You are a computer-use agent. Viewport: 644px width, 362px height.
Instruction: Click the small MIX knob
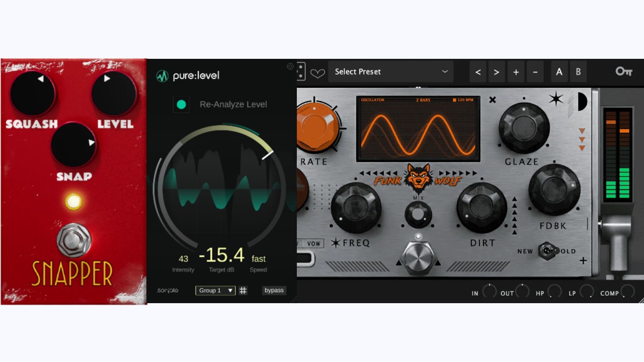418,215
